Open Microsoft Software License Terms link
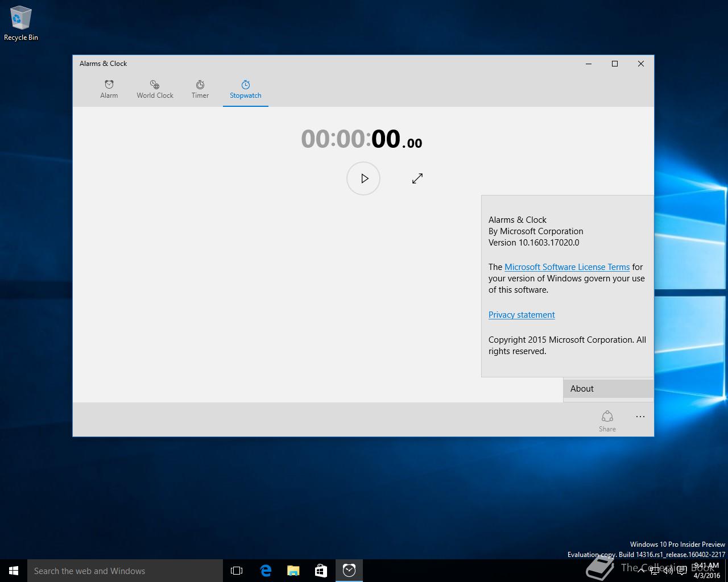The height and width of the screenshot is (582, 728). [567, 267]
